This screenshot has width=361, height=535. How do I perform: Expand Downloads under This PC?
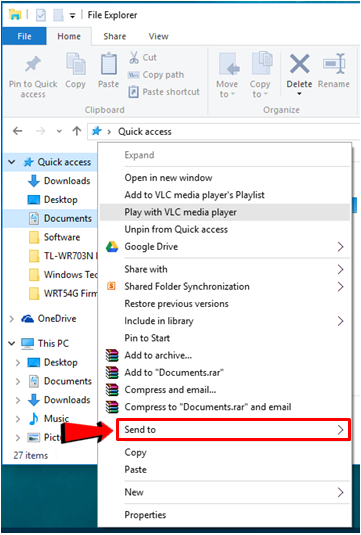pos(18,400)
